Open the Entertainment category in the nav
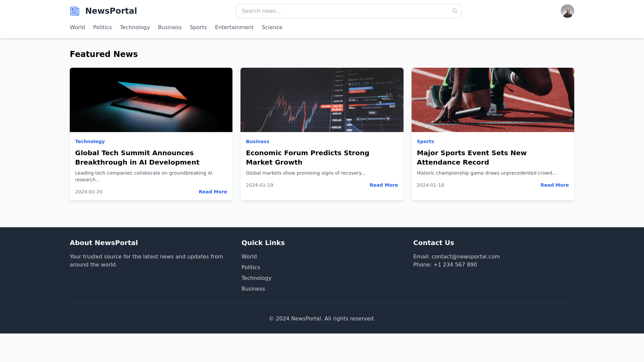Viewport: 644px width, 362px height. (x=234, y=27)
